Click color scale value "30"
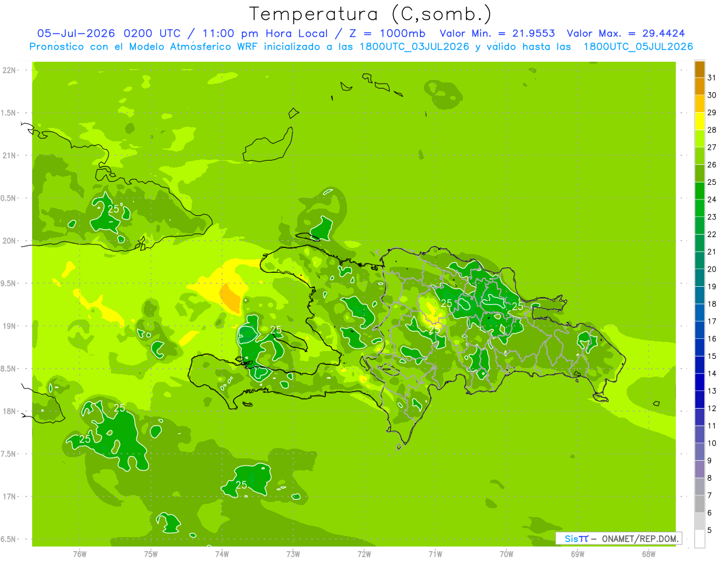This screenshot has width=728, height=562. pos(712,95)
